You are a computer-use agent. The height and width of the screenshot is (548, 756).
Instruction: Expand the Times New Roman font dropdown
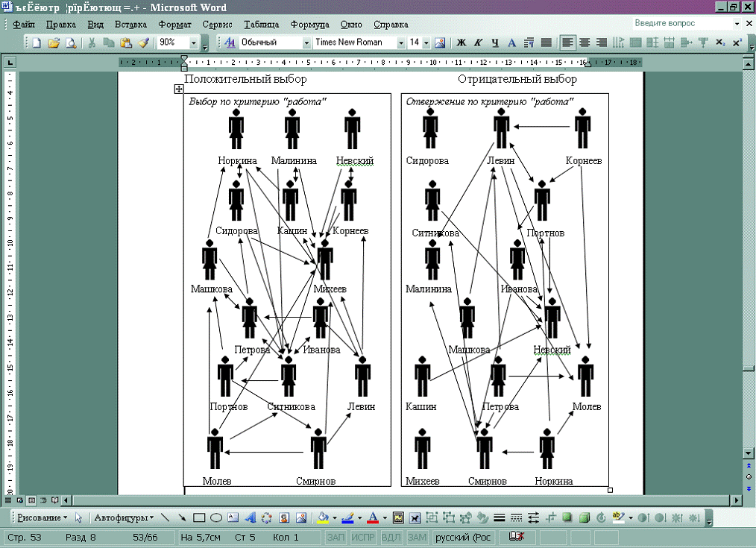coord(401,42)
